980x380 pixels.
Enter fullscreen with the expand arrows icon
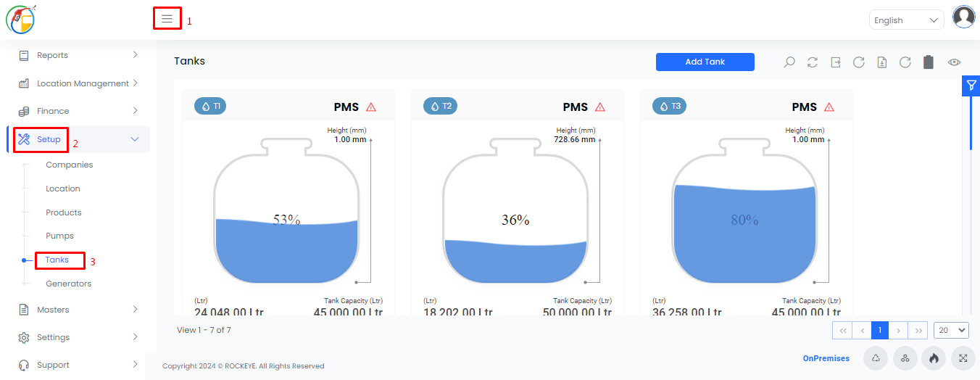point(963,358)
